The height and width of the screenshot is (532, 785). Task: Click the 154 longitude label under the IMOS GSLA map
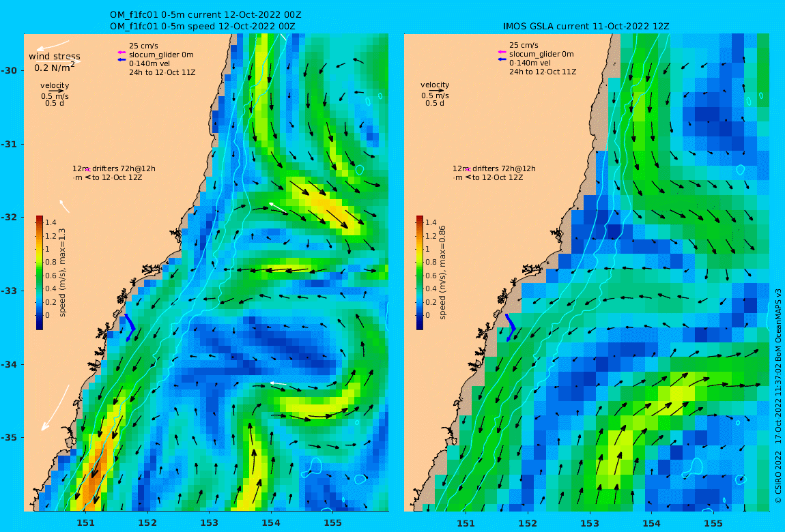[651, 523]
